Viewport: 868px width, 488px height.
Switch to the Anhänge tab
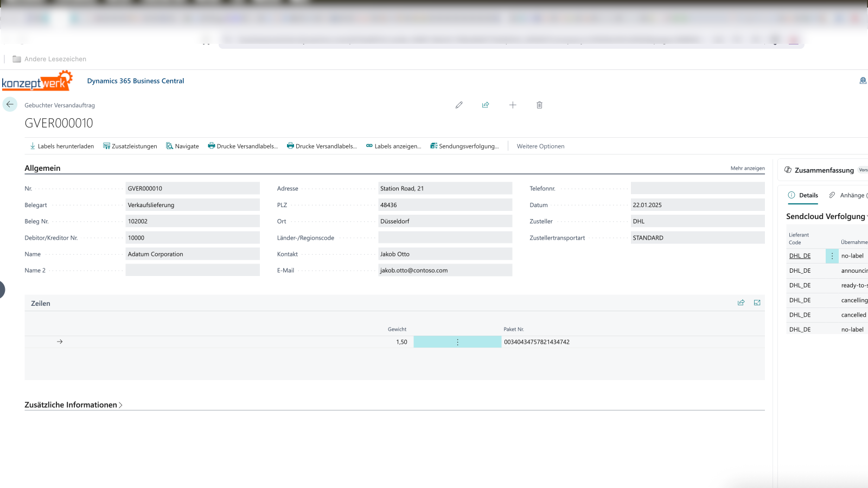pos(848,195)
